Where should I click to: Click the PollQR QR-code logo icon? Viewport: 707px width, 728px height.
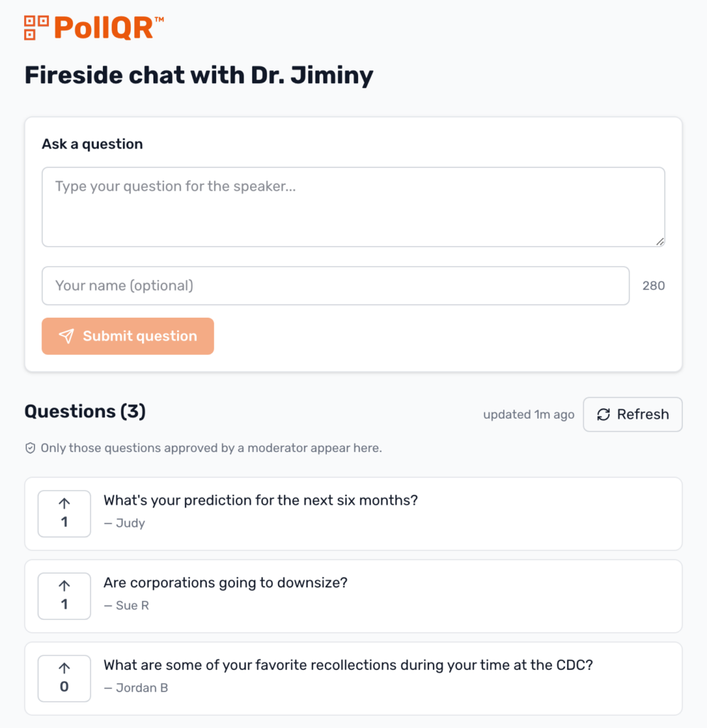click(36, 28)
